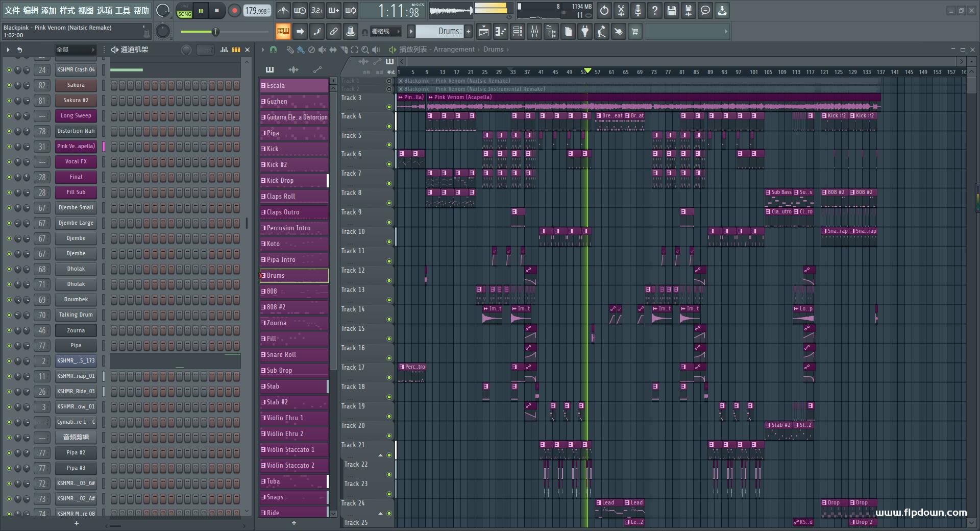Click the microphone one-click recording icon

coord(638,10)
